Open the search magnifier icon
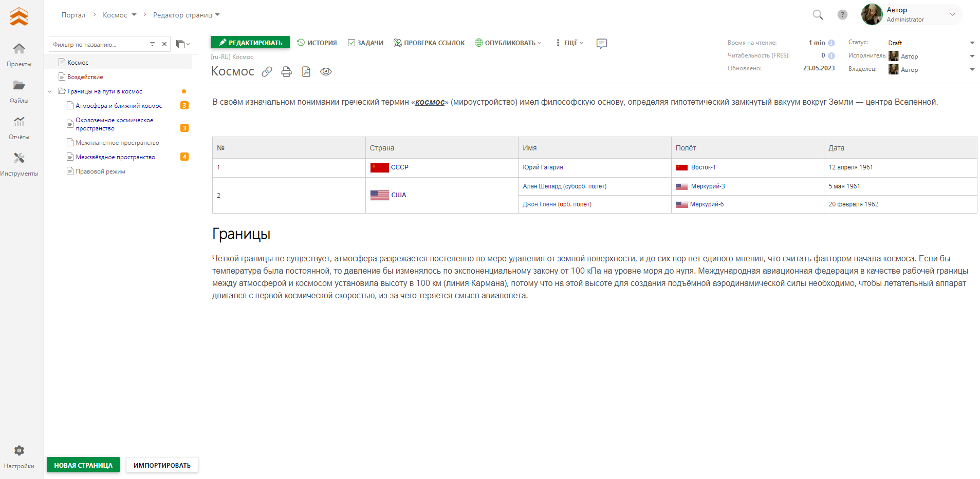 818,15
